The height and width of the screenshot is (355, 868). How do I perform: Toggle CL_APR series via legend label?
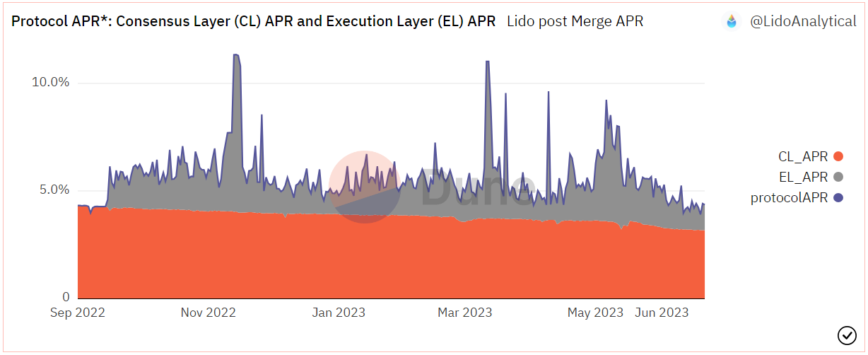point(802,157)
